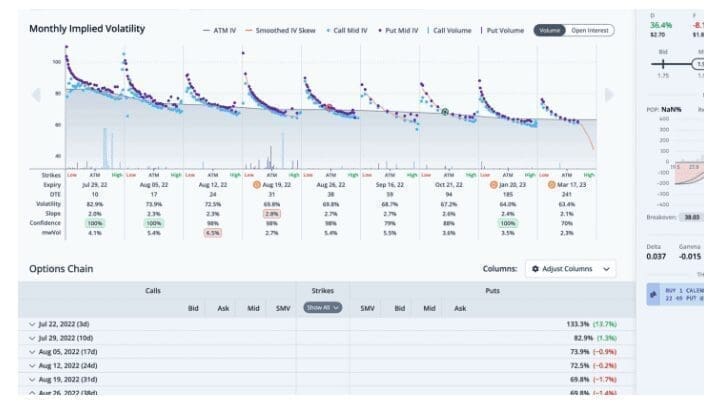Click the gear icon in Adjust Columns

click(535, 269)
